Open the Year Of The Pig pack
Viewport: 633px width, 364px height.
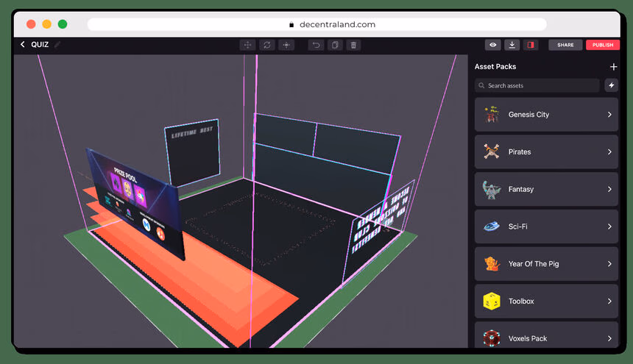(x=546, y=264)
